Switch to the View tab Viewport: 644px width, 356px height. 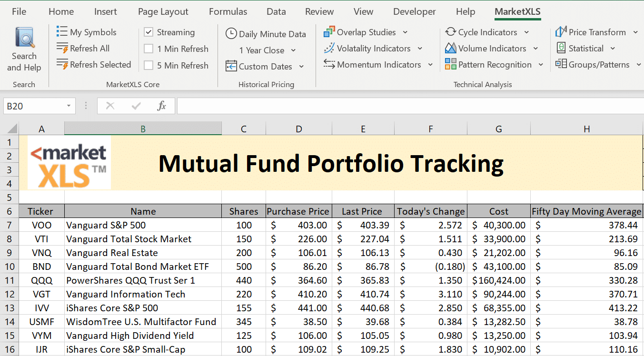point(364,11)
